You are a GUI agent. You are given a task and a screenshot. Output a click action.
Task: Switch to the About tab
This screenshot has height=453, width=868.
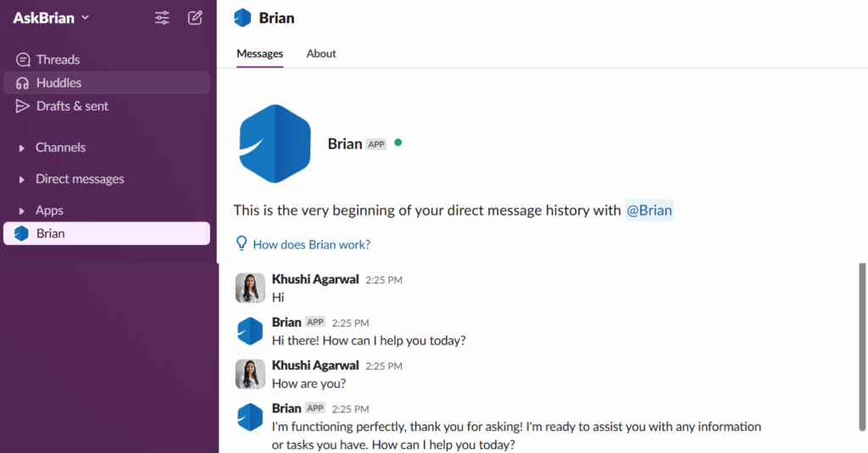[321, 53]
